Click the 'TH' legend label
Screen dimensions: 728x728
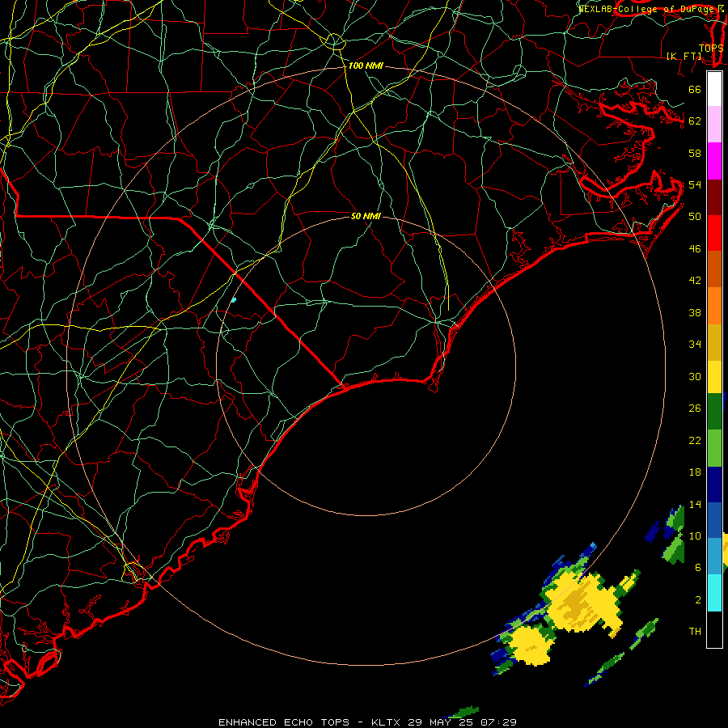pos(695,632)
